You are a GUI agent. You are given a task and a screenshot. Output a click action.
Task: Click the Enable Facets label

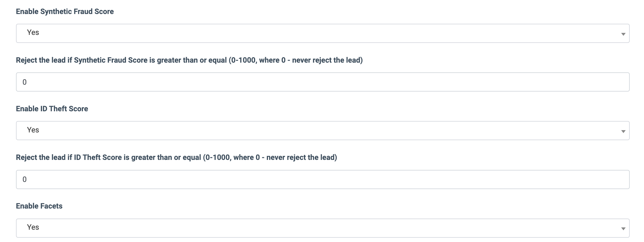click(39, 206)
